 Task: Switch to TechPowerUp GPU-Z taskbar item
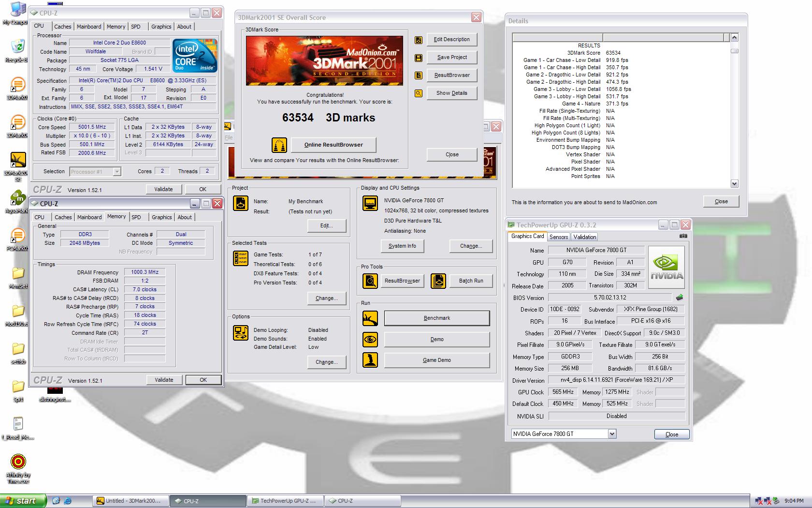pyautogui.click(x=286, y=501)
